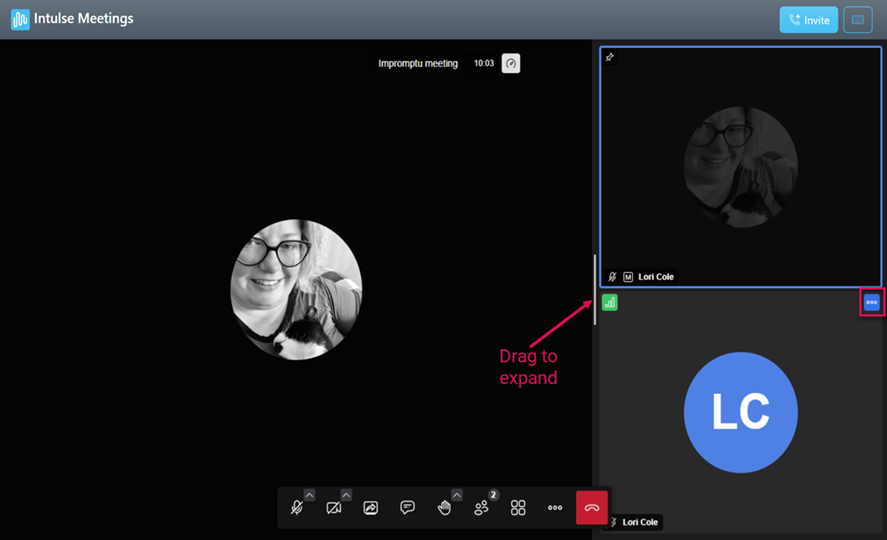The image size is (887, 540).
Task: Click the pin icon on Lori Cole's top tile
Action: tap(609, 57)
